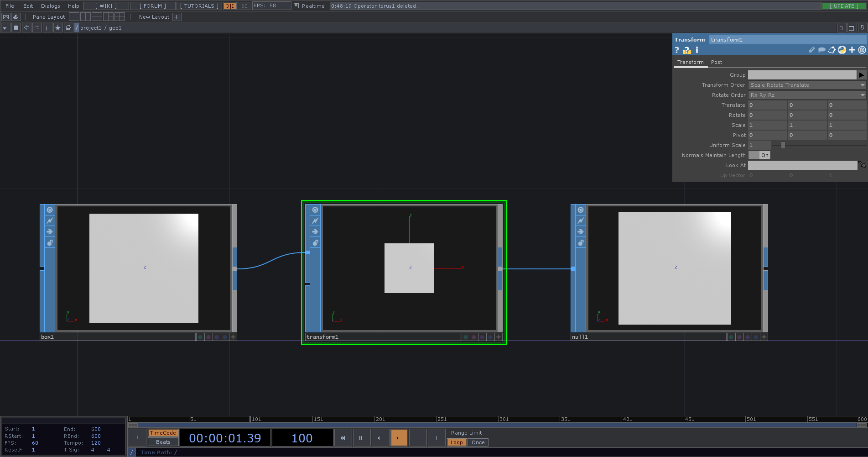Click the UPDATE button
The image size is (868, 457).
tap(844, 6)
